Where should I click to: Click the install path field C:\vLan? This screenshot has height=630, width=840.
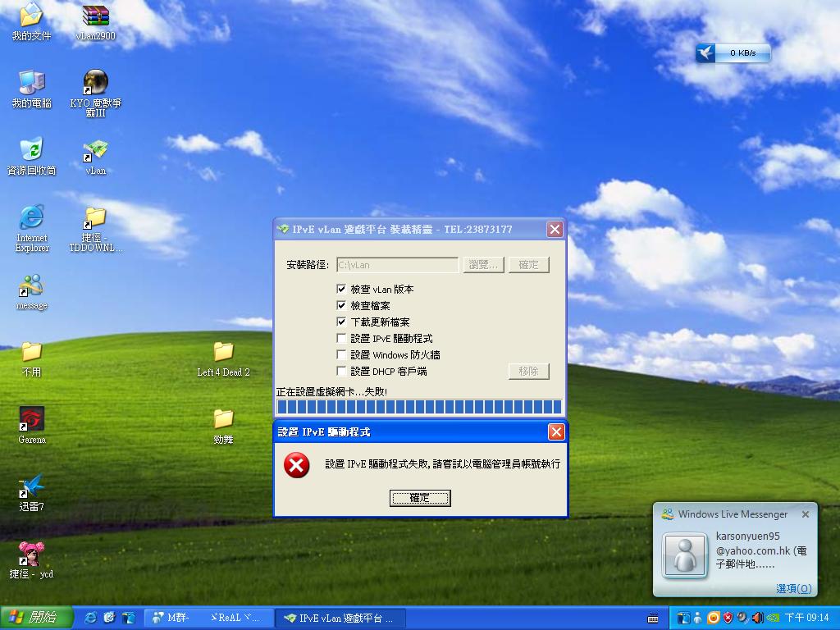397,265
